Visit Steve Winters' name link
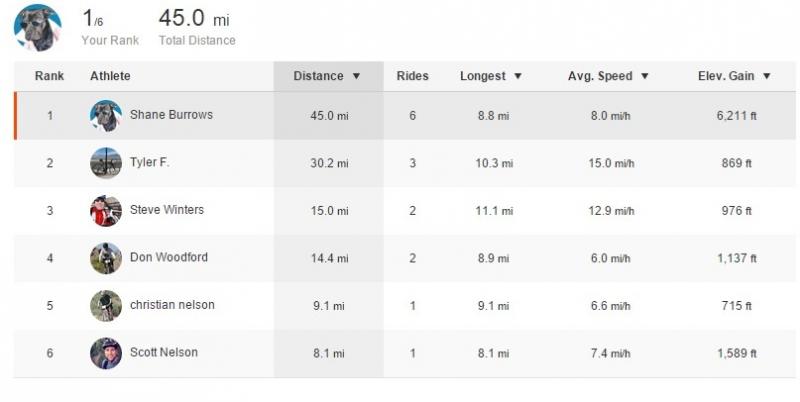800x402 pixels. point(167,210)
